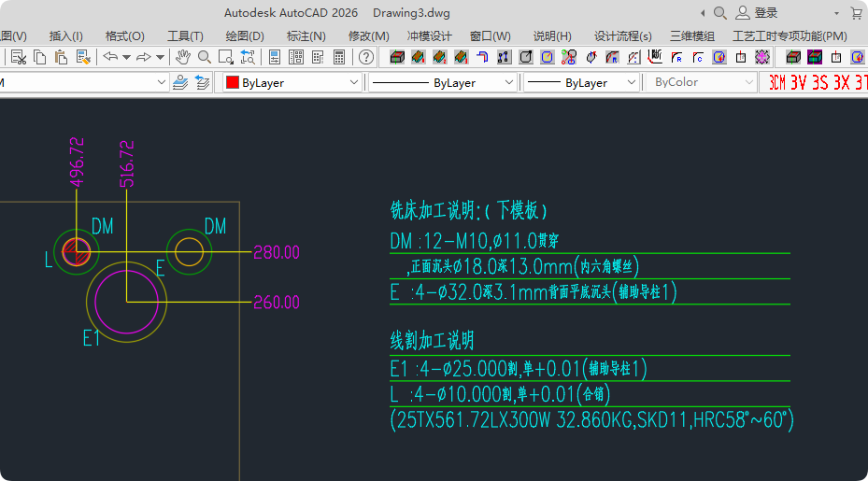Open the Properties palette icon
The height and width of the screenshot is (481, 868).
pyautogui.click(x=275, y=57)
